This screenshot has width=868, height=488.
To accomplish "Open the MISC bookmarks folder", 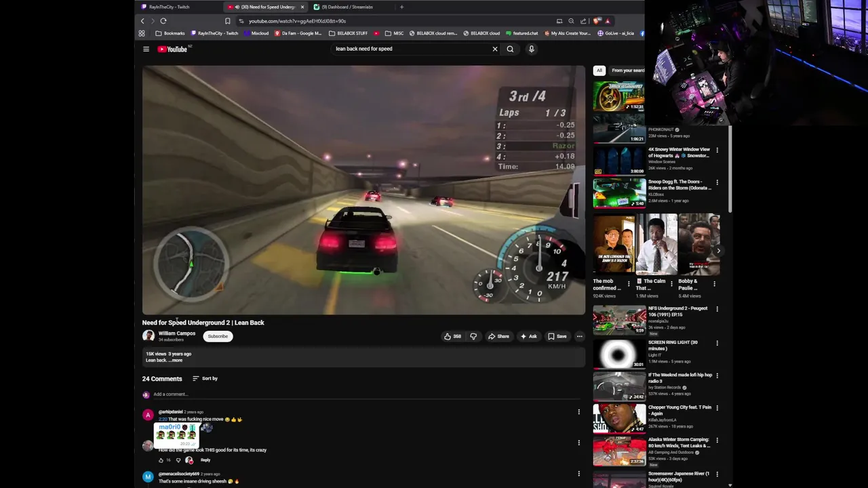I will click(395, 33).
